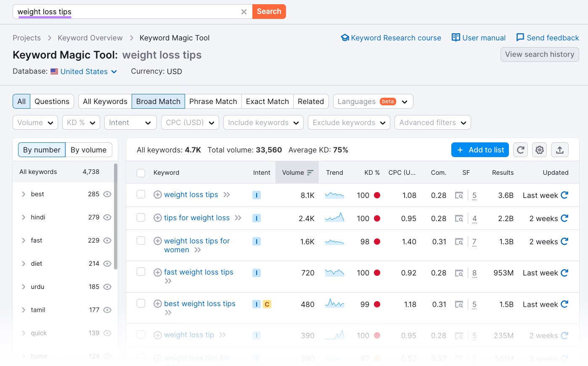588x366 pixels.
Task: Click the row refresh icon for 'best weight loss tips'
Action: (565, 304)
